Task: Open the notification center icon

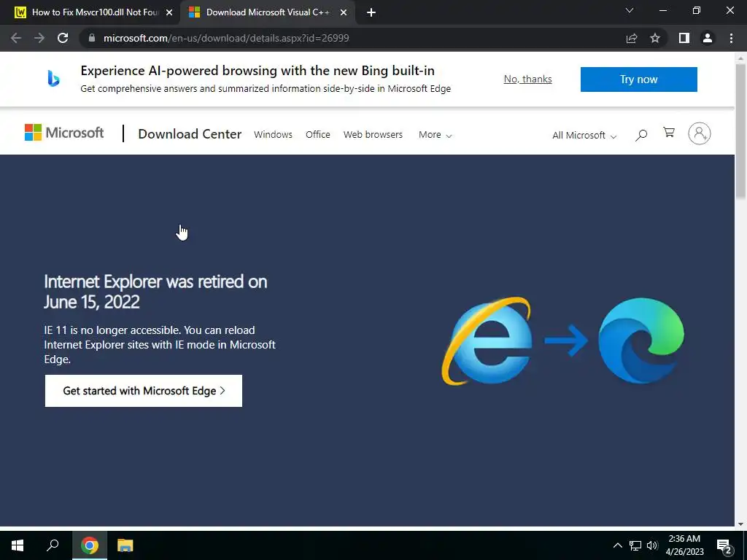Action: pyautogui.click(x=724, y=545)
